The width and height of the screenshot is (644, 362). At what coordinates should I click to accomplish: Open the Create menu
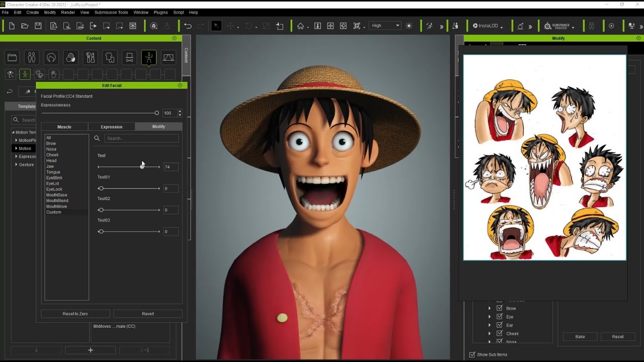click(32, 12)
